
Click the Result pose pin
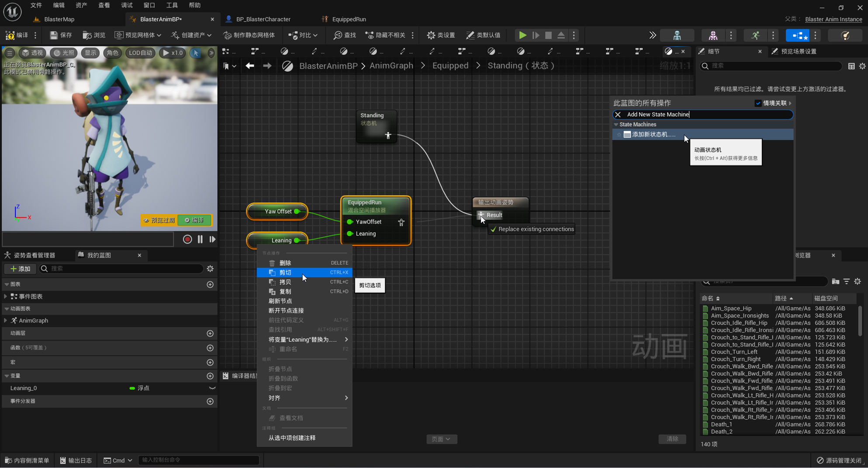tap(481, 215)
